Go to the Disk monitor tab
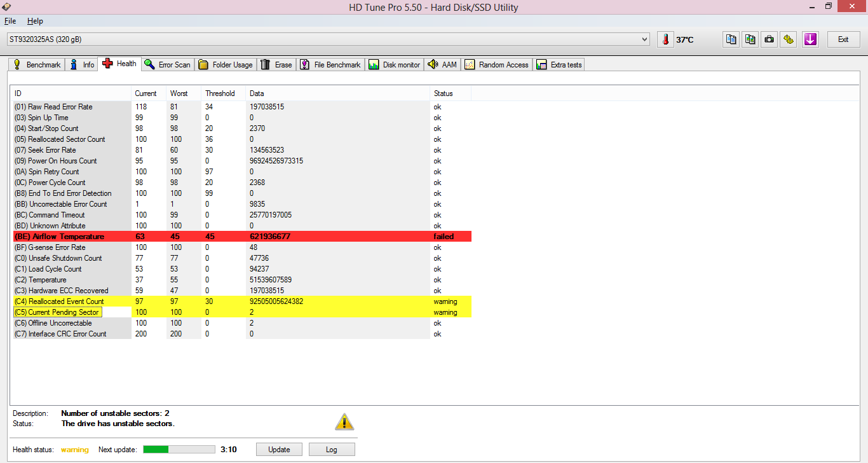Image resolution: width=868 pixels, height=463 pixels. (394, 64)
